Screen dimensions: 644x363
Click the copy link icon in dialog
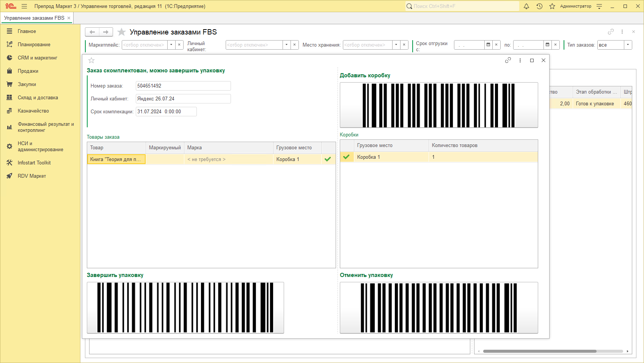point(508,60)
